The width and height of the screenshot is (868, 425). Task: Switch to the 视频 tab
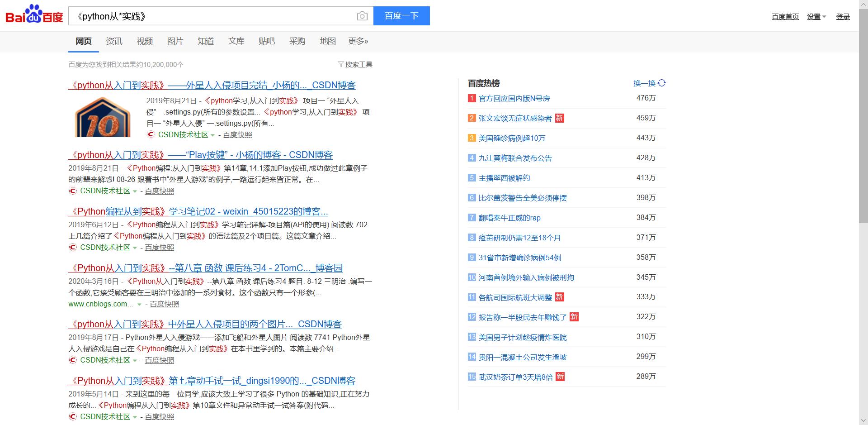144,41
